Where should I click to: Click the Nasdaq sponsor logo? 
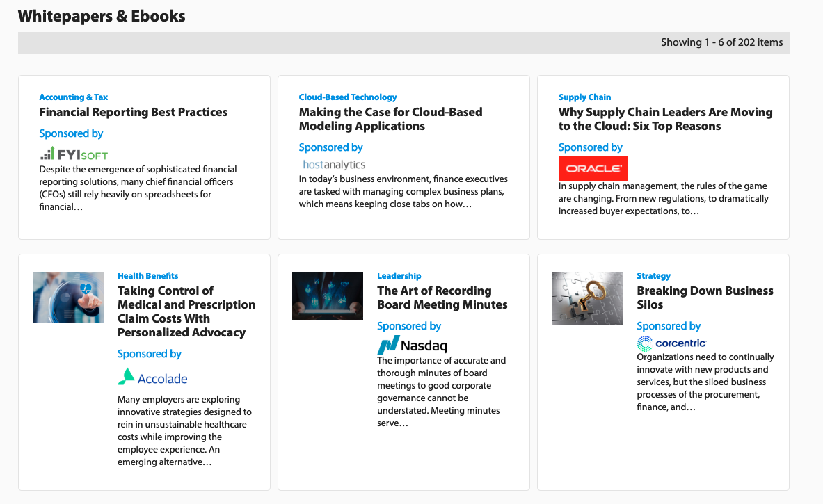pyautogui.click(x=412, y=345)
